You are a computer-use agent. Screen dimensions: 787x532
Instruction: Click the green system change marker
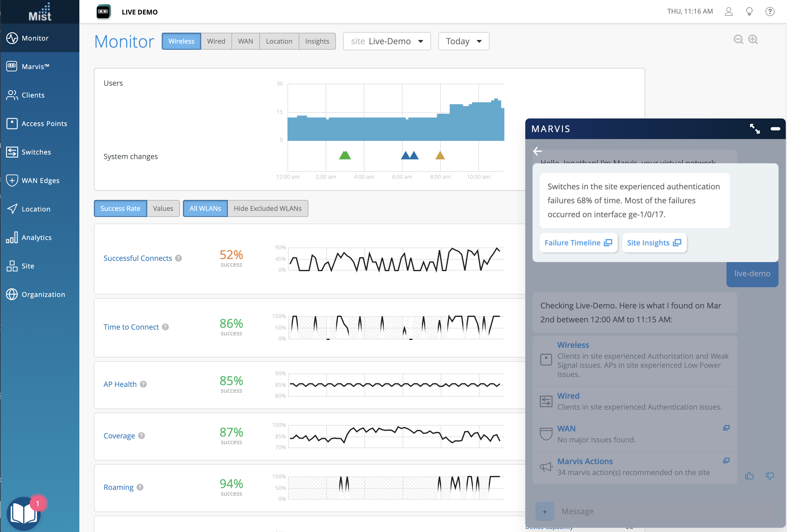pos(345,155)
